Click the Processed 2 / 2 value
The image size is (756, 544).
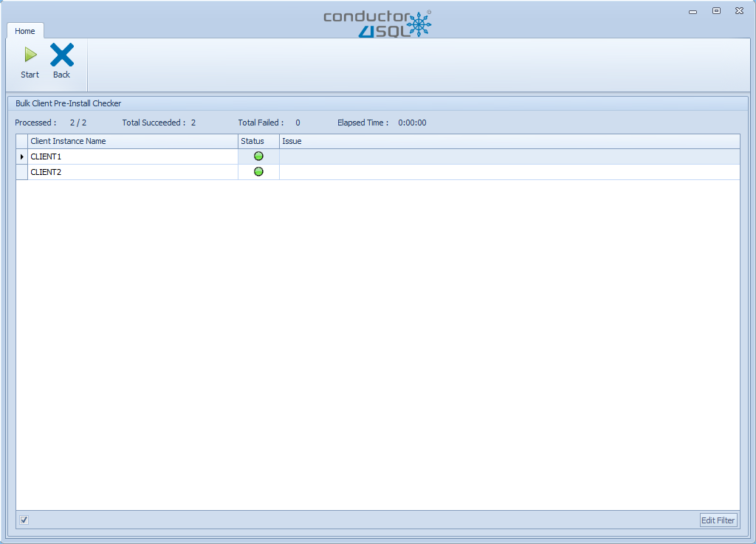coord(78,123)
